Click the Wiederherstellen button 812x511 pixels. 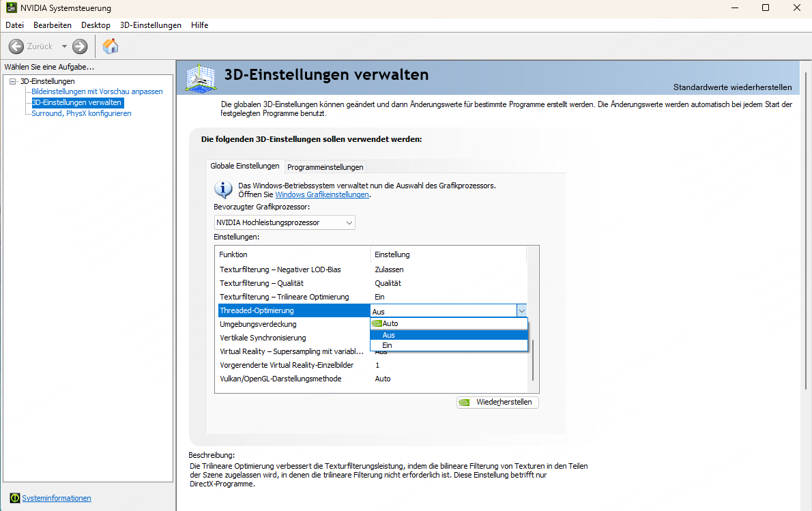[x=497, y=403]
